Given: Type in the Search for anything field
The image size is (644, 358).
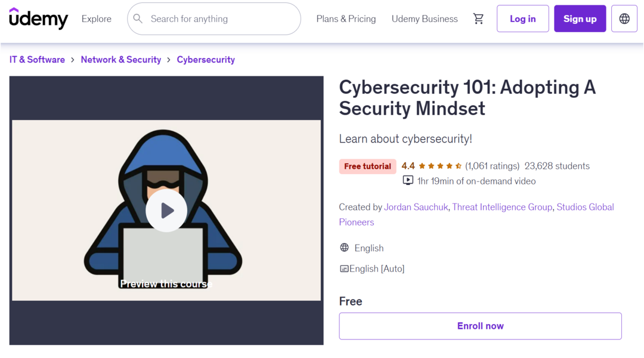Looking at the screenshot, I should point(221,19).
